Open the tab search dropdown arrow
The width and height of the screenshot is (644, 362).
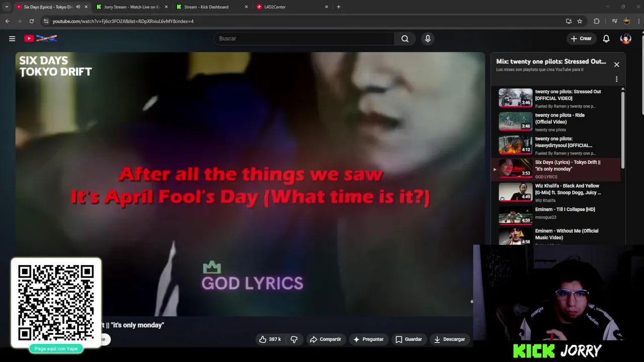point(7,7)
